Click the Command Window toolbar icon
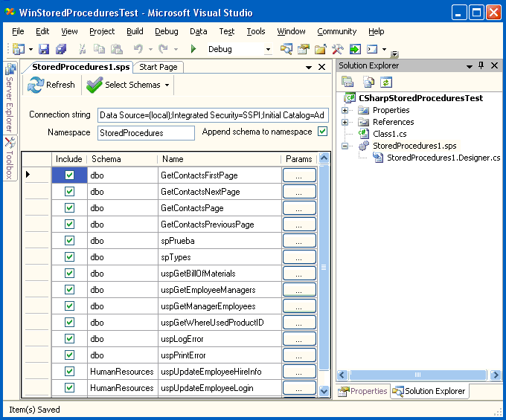This screenshot has width=506, height=420. 372,49
